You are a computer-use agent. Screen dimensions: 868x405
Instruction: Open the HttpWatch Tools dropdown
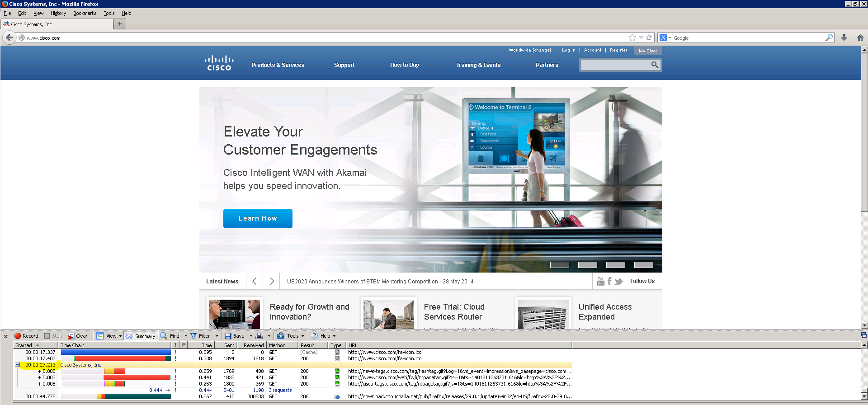click(x=290, y=336)
